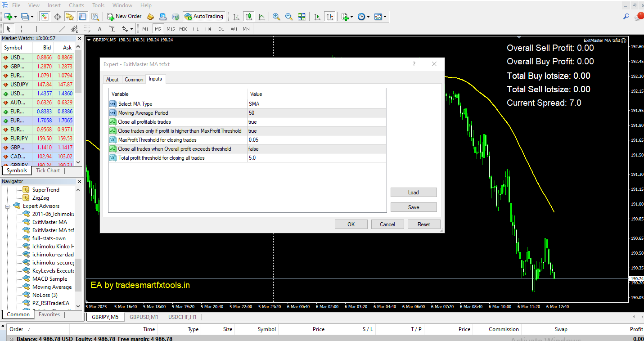Switch timeframe to H4

pos(208,29)
